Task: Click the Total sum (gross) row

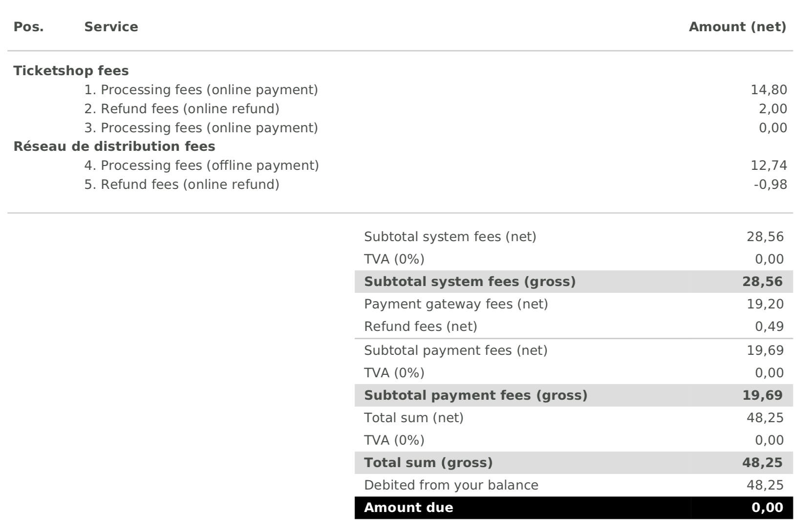Action: [x=574, y=463]
